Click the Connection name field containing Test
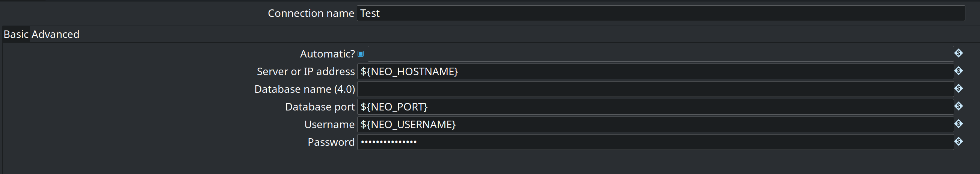The width and height of the screenshot is (980, 174). (660, 13)
